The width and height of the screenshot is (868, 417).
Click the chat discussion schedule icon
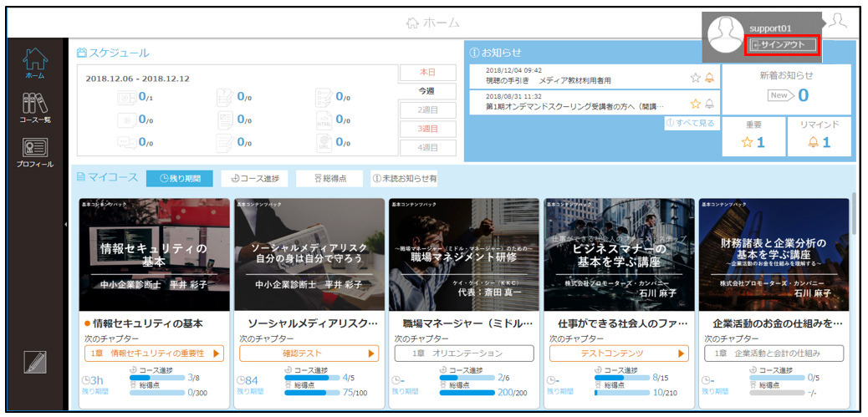point(126,143)
